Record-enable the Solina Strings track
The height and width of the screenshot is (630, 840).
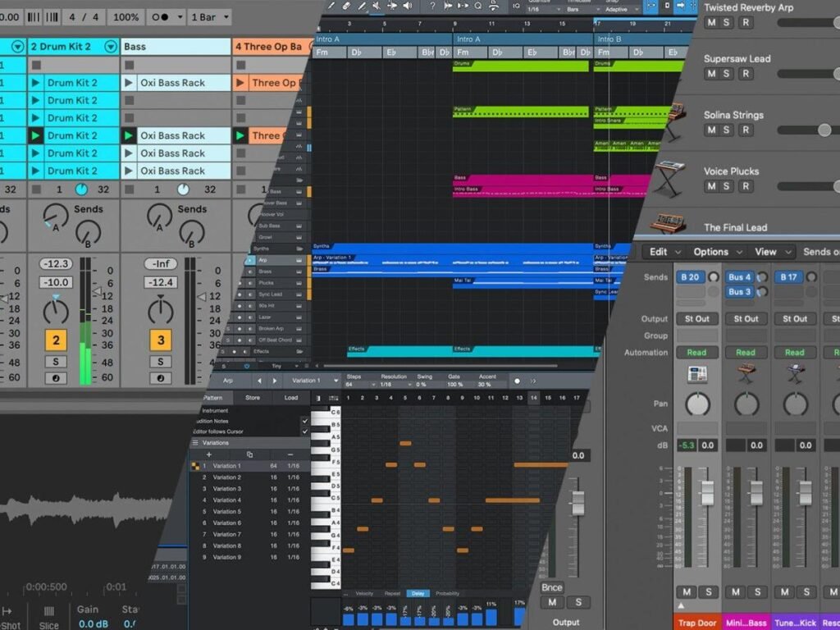click(745, 130)
